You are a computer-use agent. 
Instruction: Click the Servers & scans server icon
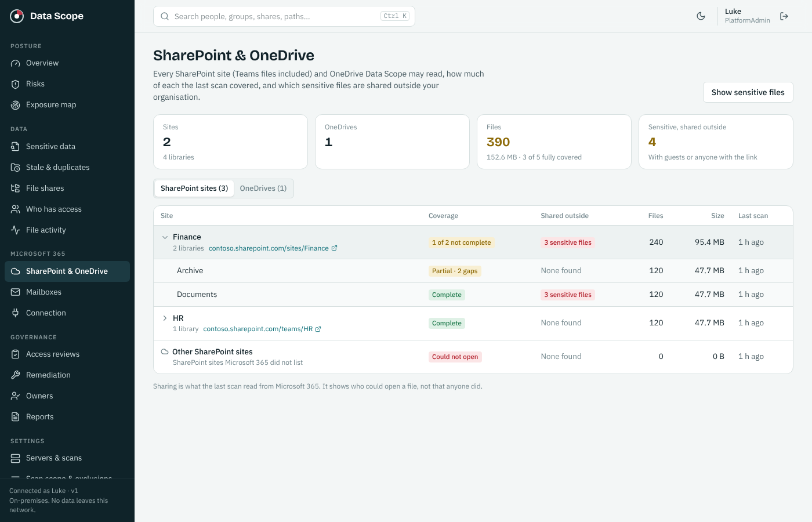point(16,458)
